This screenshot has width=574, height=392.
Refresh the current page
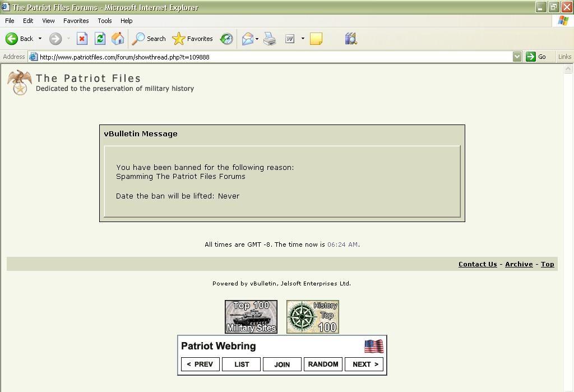(100, 39)
